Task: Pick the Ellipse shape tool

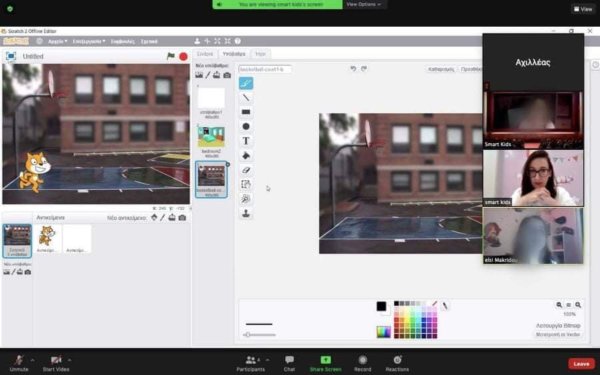Action: (246, 126)
